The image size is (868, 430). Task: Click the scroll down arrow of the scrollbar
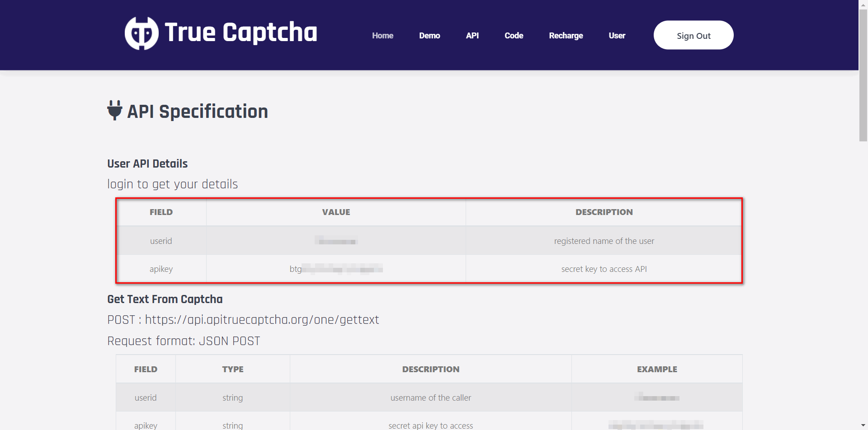[x=863, y=425]
